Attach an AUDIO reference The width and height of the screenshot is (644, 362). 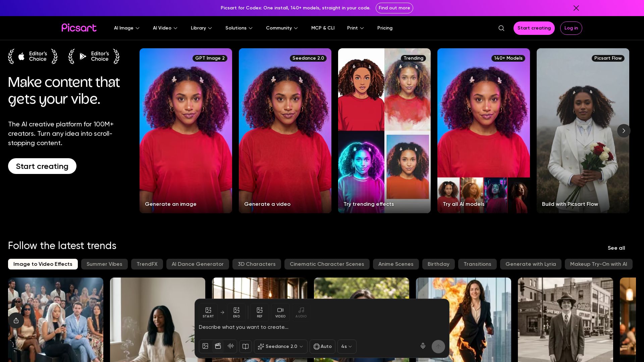coord(301,312)
